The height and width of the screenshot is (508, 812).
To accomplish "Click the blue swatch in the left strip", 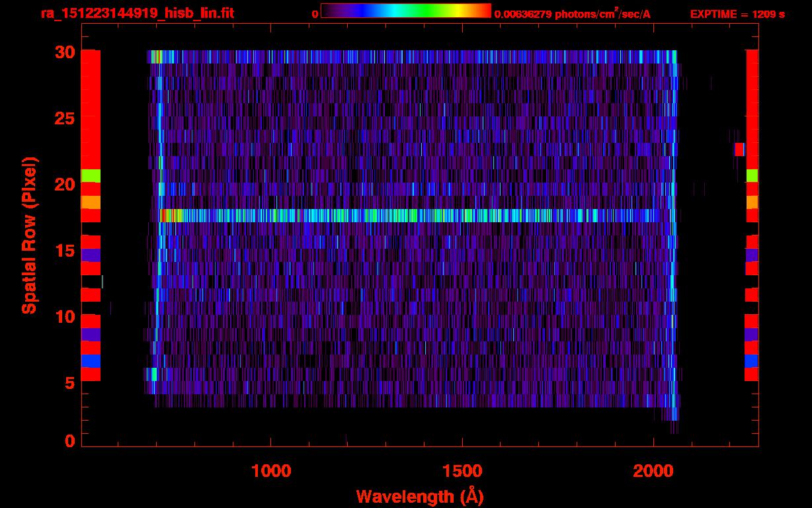I will coord(91,361).
